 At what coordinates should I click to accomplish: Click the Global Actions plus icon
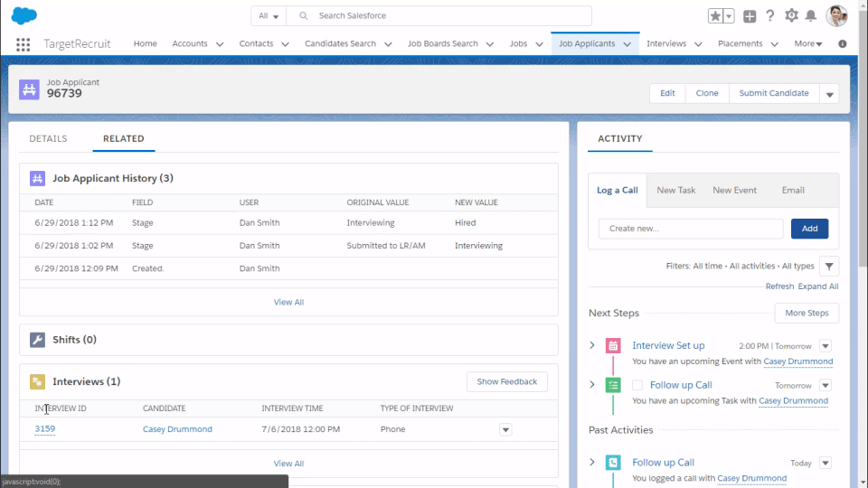click(x=750, y=16)
